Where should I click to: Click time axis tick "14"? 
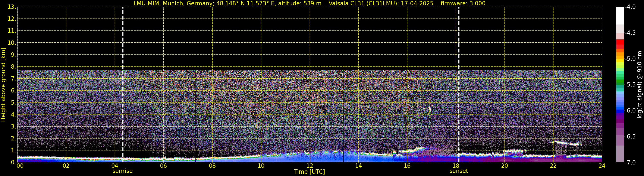[358, 166]
